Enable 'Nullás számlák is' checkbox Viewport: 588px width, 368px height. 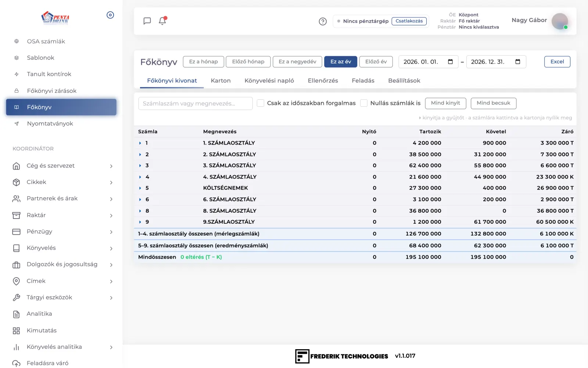(x=364, y=103)
